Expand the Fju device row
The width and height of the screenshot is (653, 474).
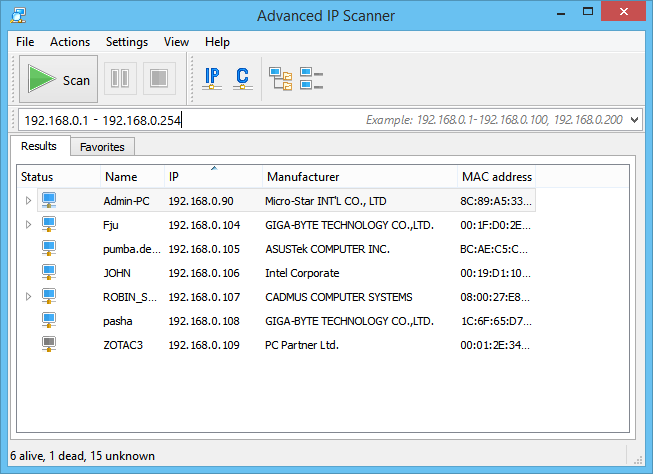[28, 225]
